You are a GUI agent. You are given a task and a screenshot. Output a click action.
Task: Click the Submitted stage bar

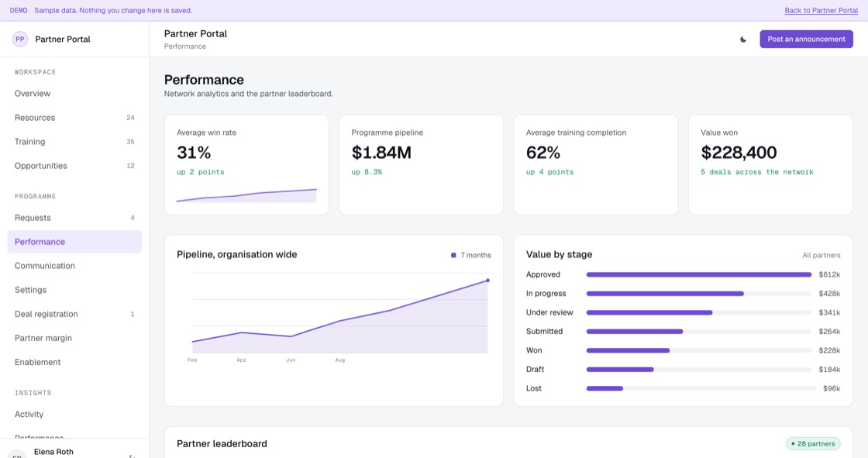[698, 331]
